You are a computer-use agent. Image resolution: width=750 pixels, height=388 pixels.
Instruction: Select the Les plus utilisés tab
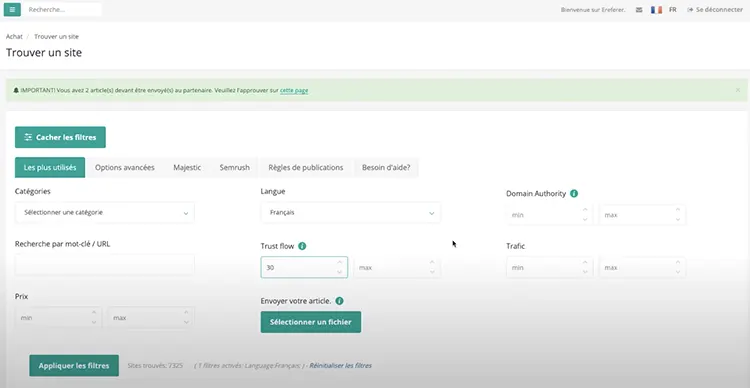pos(50,167)
